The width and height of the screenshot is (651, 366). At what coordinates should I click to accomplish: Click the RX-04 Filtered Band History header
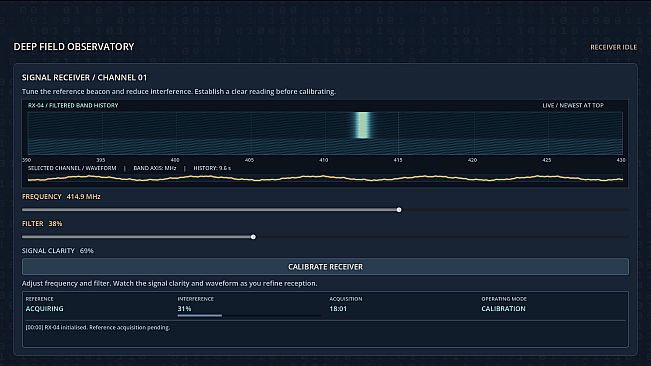73,105
